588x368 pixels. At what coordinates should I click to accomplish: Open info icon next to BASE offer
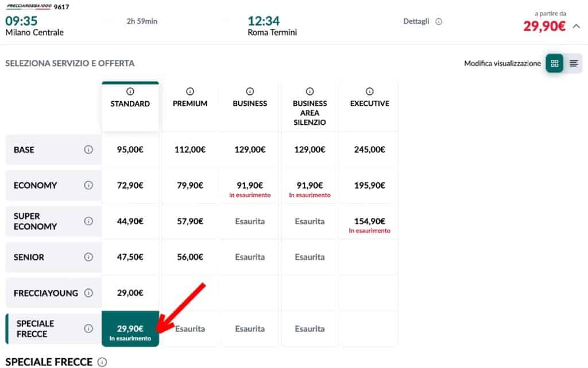[x=88, y=149]
